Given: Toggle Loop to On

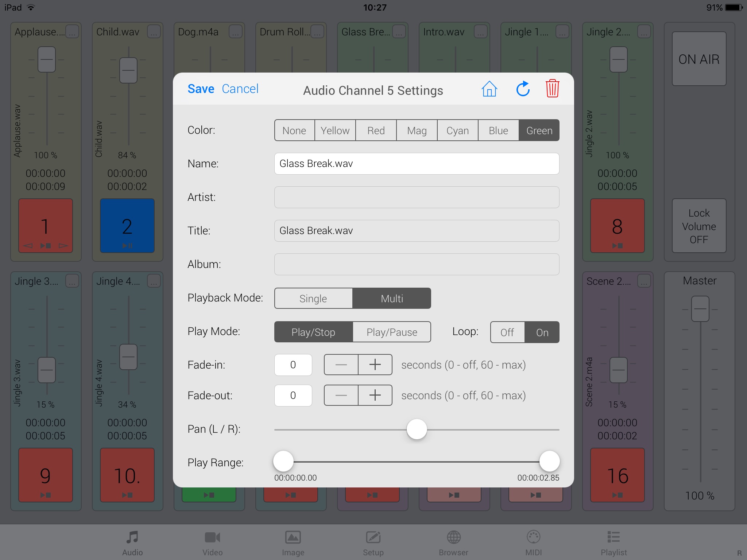Looking at the screenshot, I should 542,332.
